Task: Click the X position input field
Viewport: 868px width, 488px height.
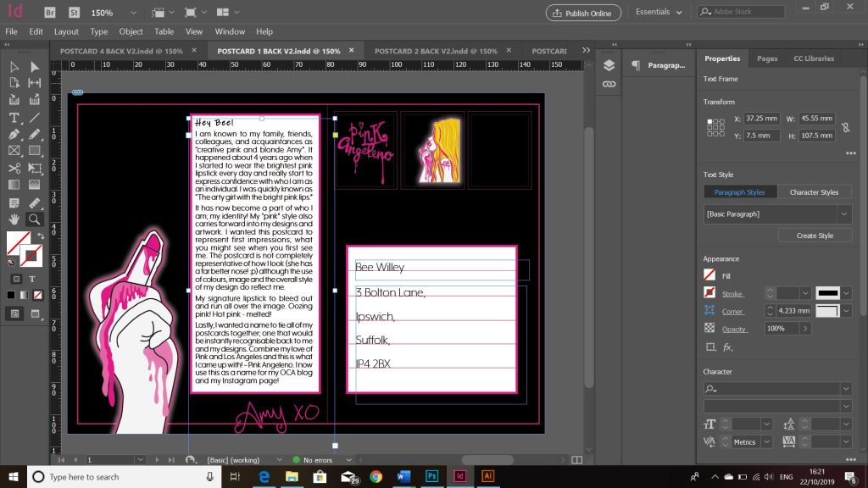Action: [762, 119]
